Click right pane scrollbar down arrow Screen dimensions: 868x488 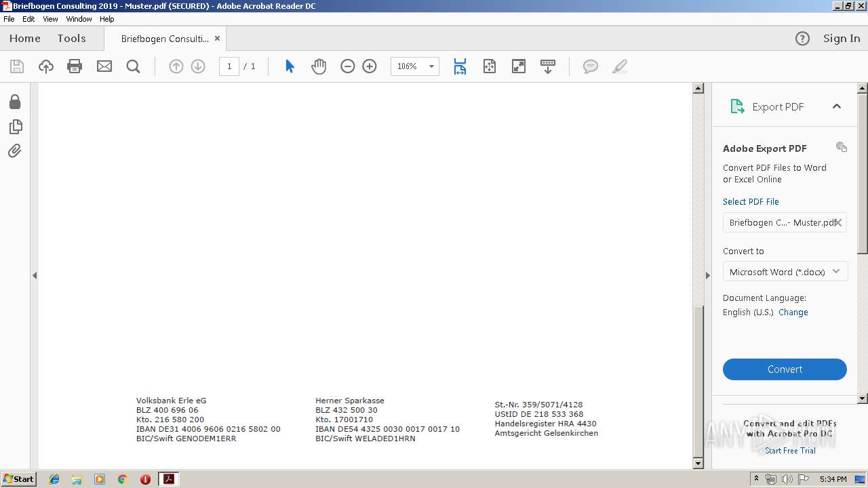click(x=863, y=399)
